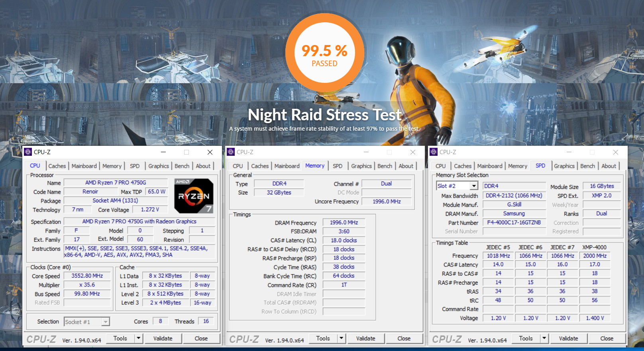This screenshot has height=351, width=644.
Task: Select CPU tab in left CPU-Z window
Action: coord(35,166)
